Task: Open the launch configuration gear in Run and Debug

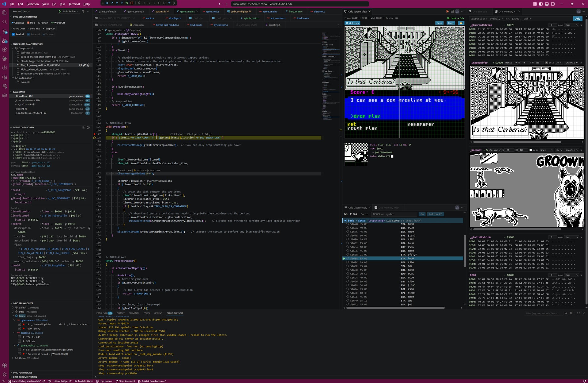Action: 83,11
